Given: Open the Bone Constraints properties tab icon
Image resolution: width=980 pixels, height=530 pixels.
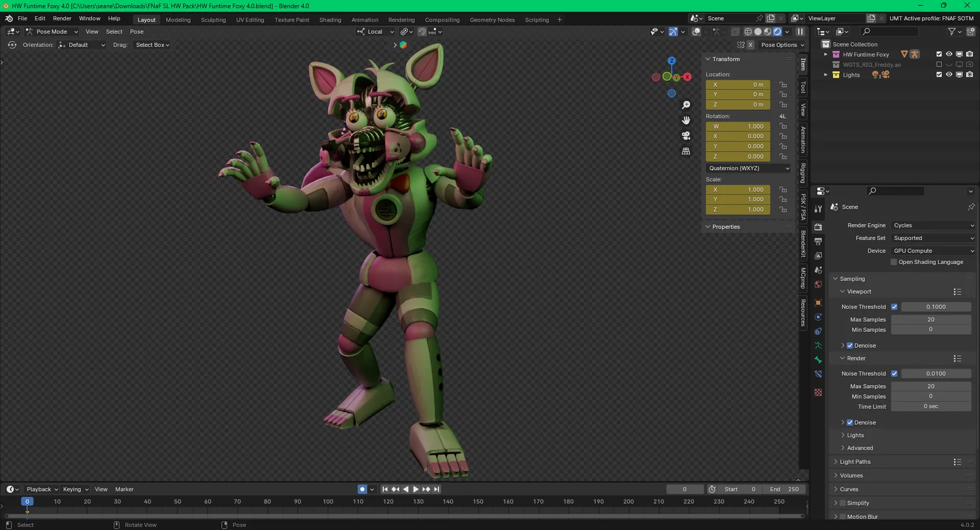Looking at the screenshot, I should [818, 374].
